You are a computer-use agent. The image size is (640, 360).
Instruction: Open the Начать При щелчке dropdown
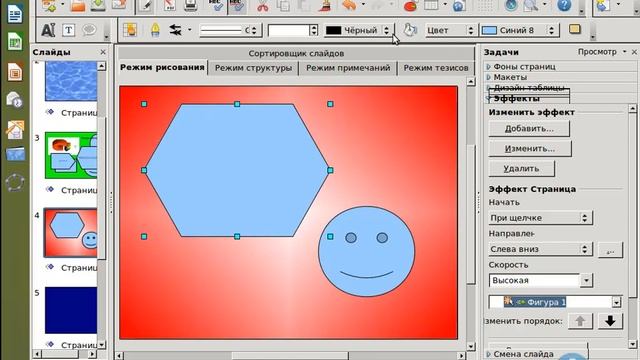(540, 218)
